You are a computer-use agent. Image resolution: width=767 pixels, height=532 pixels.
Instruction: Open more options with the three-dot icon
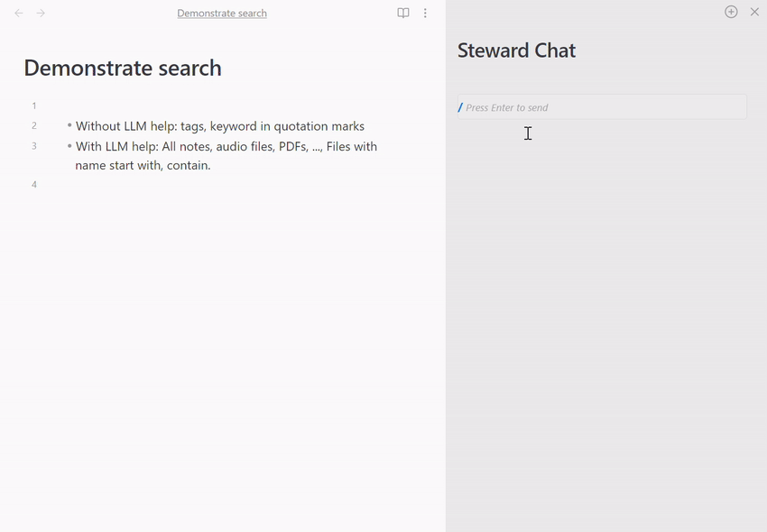[x=425, y=13]
